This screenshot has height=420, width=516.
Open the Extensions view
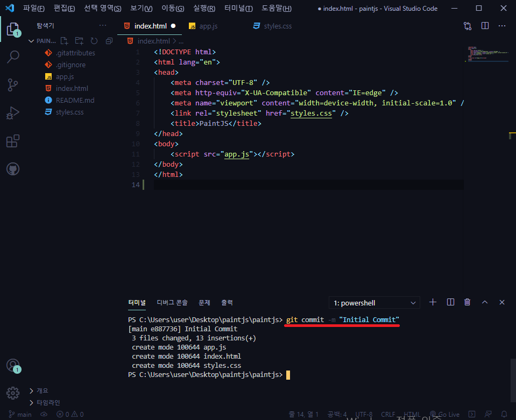click(x=13, y=141)
